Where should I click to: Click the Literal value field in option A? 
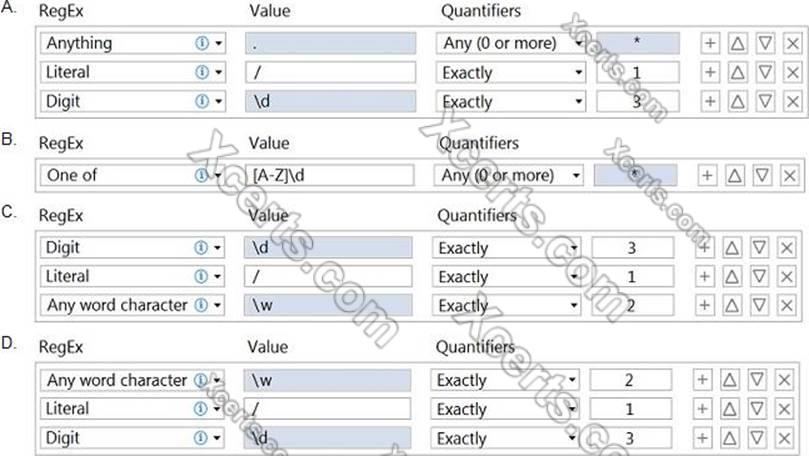click(x=329, y=72)
